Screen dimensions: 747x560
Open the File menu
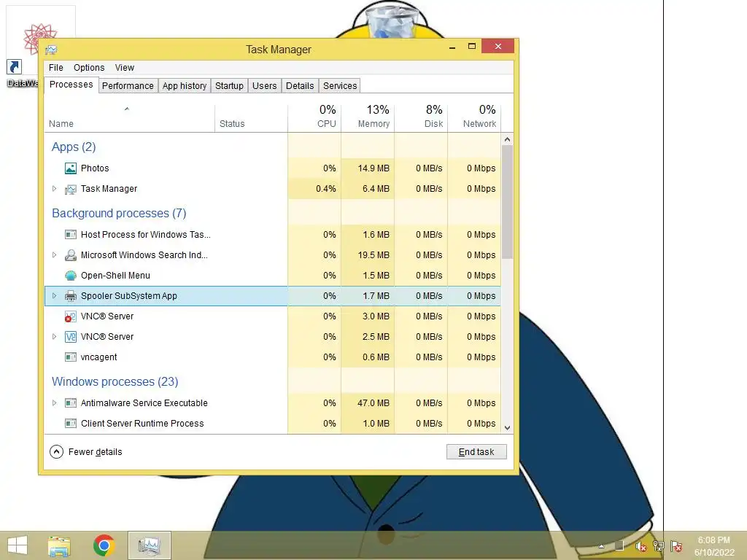tap(55, 68)
